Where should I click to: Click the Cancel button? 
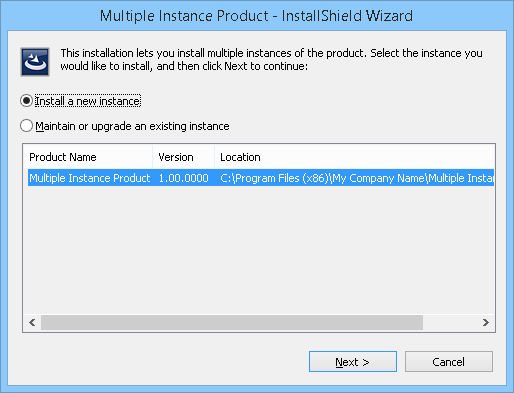tap(449, 362)
